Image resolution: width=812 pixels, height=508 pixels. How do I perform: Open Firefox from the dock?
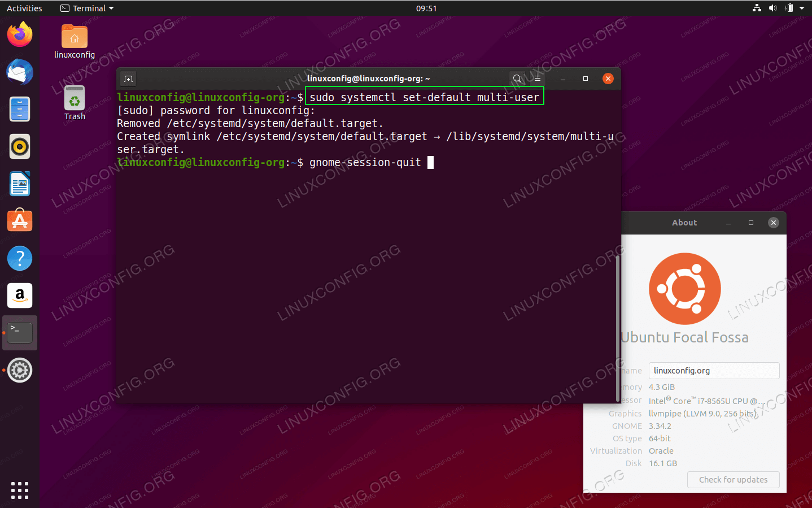pyautogui.click(x=19, y=34)
